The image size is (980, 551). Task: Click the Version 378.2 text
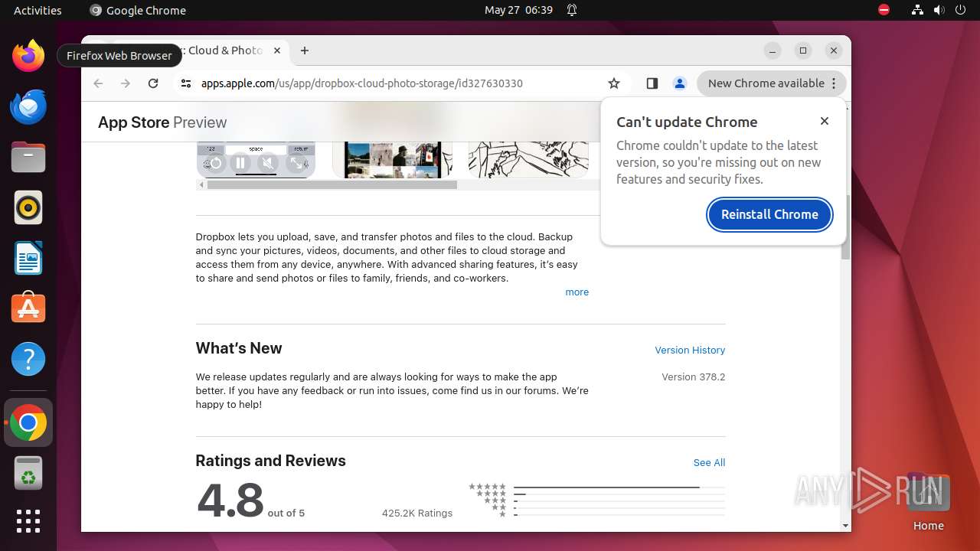click(x=693, y=377)
